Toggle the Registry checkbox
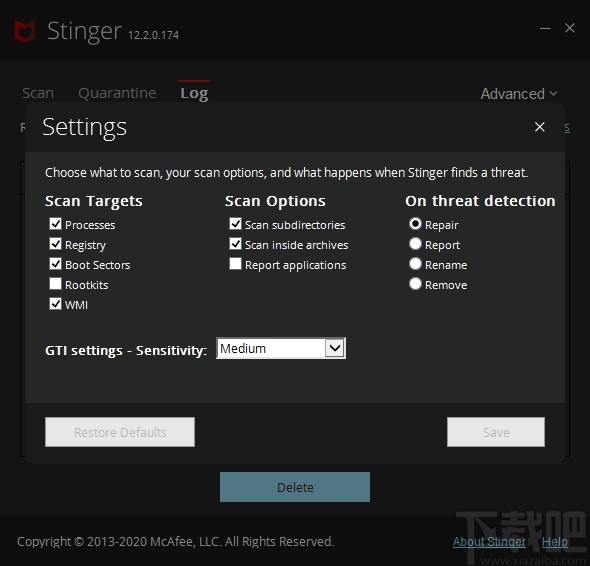Viewport: 590px width, 566px height. click(55, 244)
